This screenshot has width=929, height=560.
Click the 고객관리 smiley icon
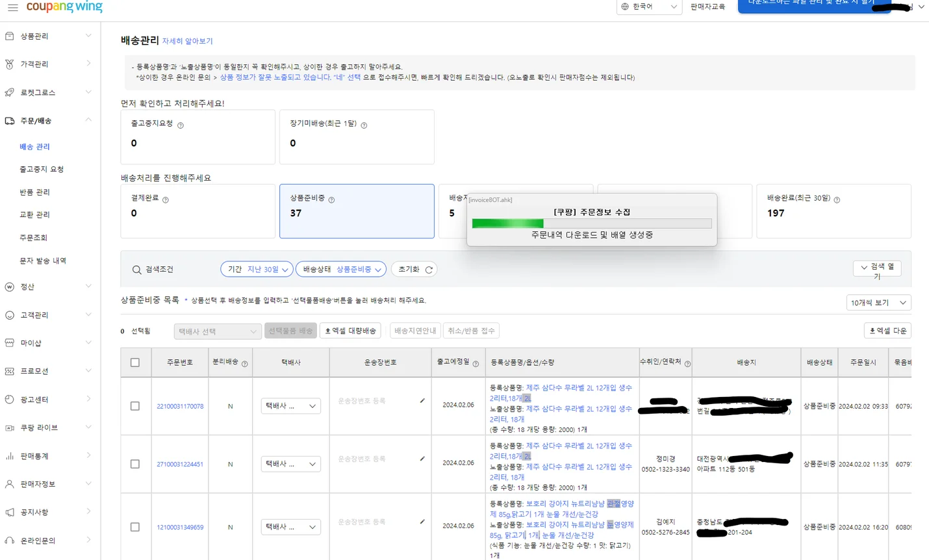[x=10, y=315]
